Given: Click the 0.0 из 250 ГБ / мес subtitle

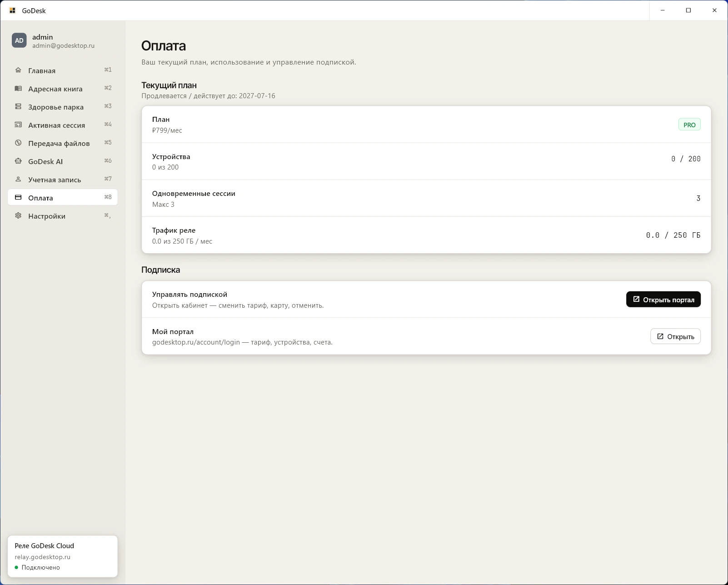Looking at the screenshot, I should pos(182,241).
